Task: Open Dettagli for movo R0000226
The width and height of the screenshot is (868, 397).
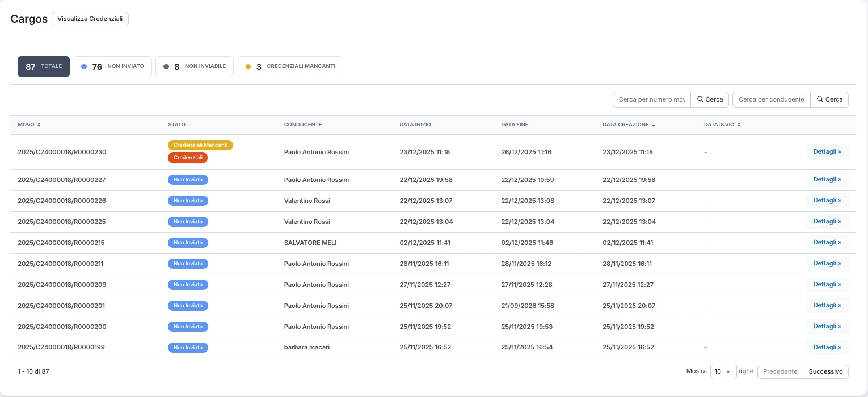Action: coord(827,200)
